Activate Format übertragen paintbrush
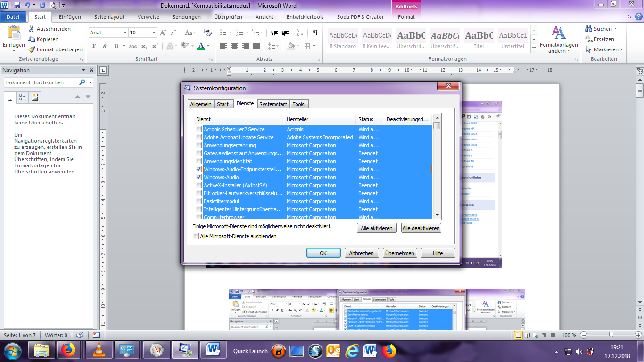644x362 pixels. tap(55, 49)
